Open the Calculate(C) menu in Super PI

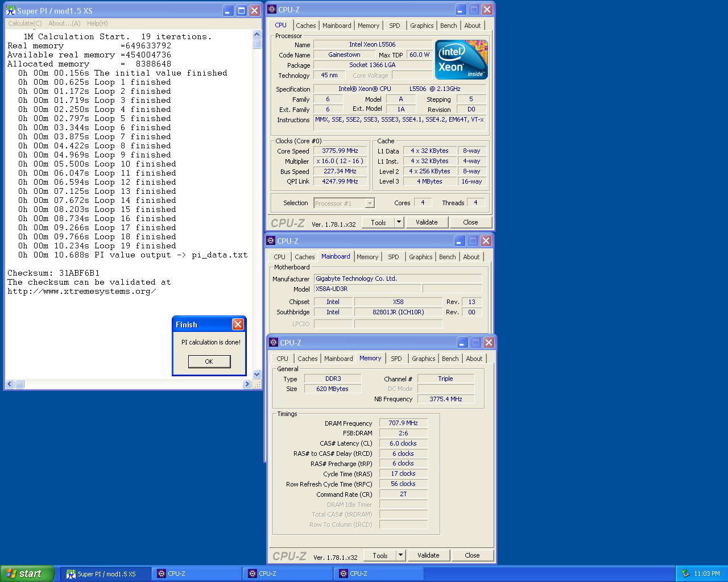pos(25,23)
